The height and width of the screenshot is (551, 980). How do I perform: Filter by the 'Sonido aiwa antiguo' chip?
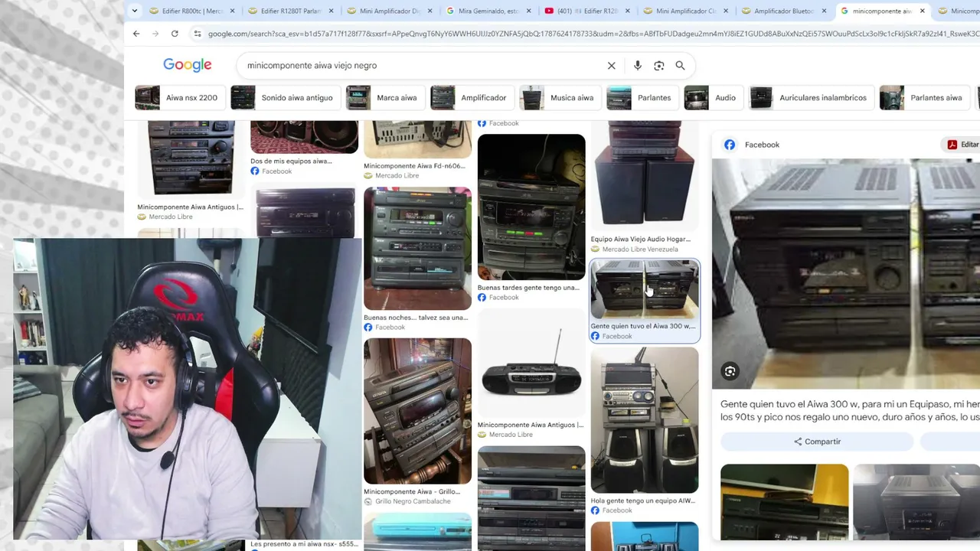284,98
